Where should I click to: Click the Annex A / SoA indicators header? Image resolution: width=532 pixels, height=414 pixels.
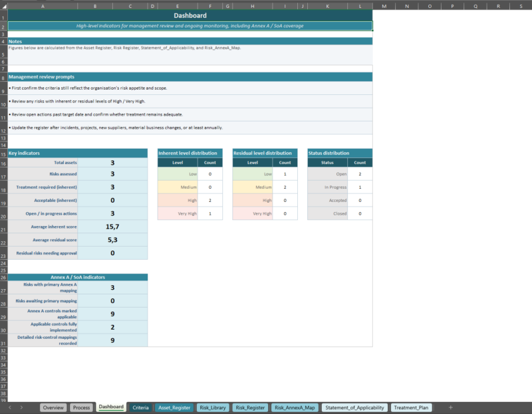click(x=78, y=277)
